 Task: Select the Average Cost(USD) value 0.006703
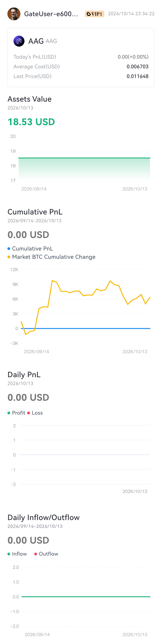pos(137,67)
